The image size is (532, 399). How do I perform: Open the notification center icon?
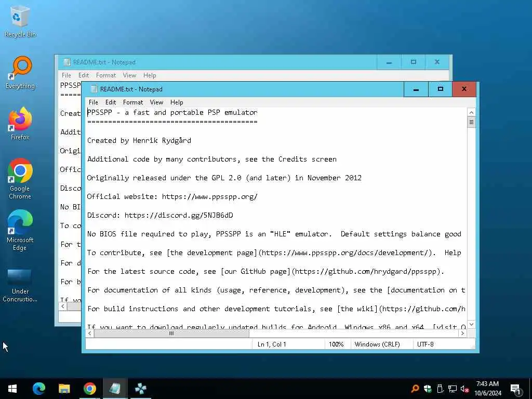click(515, 389)
